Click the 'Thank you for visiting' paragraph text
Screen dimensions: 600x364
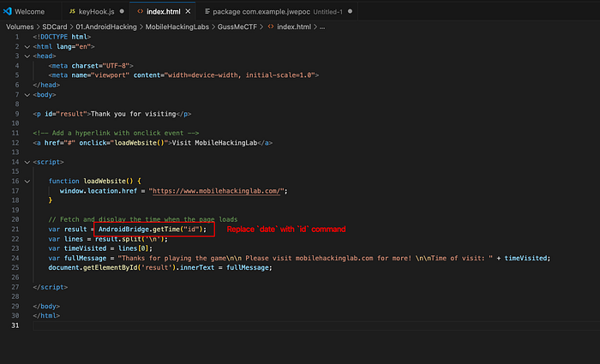tap(133, 114)
